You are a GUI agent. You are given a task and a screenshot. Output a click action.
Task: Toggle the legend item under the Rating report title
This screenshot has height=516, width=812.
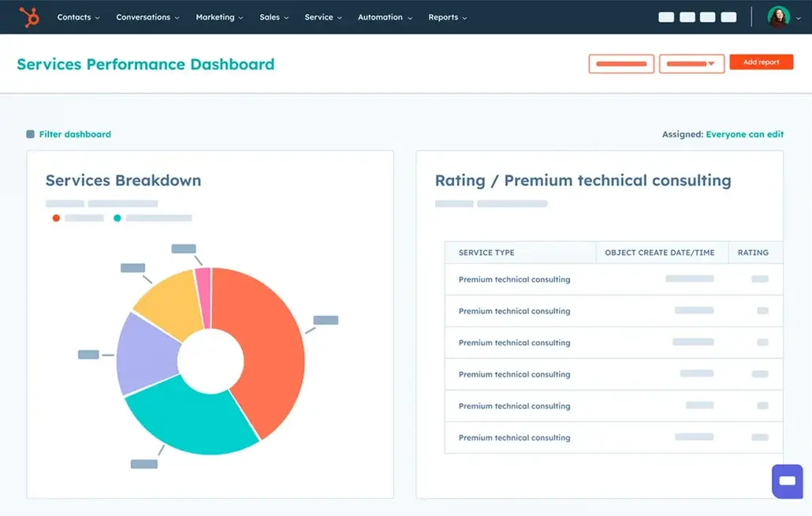[x=453, y=203]
